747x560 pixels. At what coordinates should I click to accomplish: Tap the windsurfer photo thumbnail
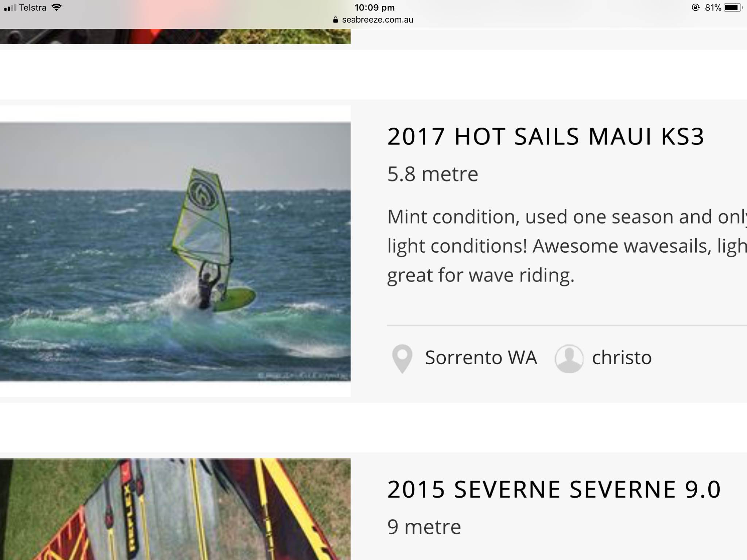175,252
